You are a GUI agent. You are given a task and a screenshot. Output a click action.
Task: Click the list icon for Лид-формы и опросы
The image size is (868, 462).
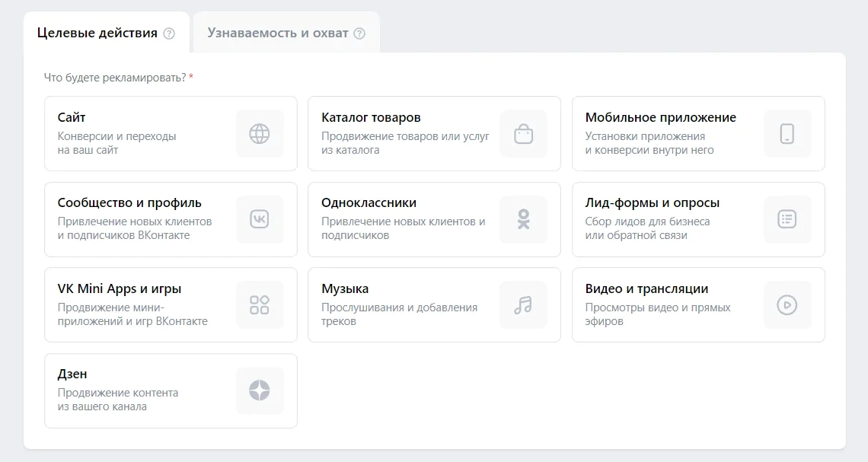(x=787, y=219)
